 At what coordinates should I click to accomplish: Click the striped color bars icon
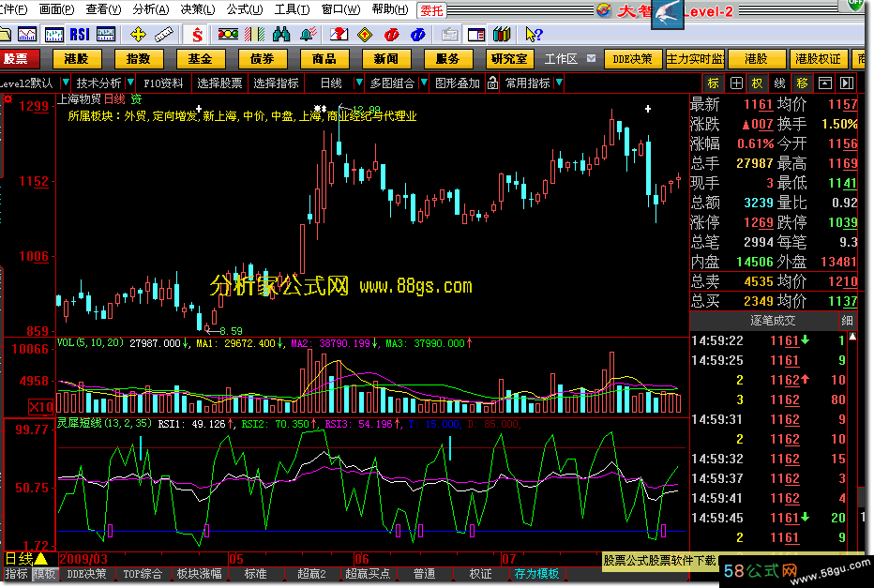(255, 35)
